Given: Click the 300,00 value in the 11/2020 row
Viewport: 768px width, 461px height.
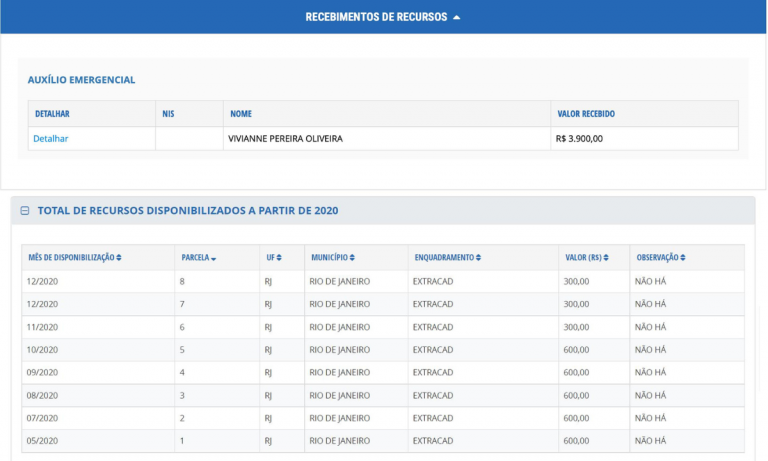Looking at the screenshot, I should point(576,327).
